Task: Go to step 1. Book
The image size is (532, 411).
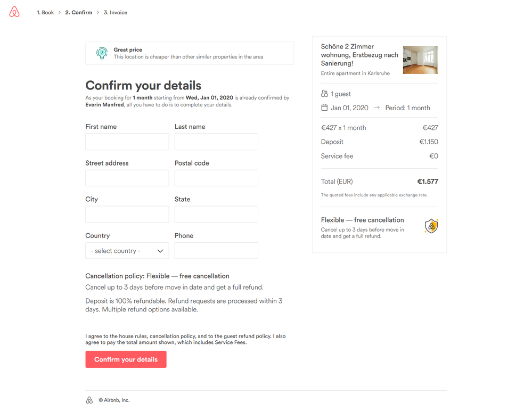Action: click(x=45, y=12)
